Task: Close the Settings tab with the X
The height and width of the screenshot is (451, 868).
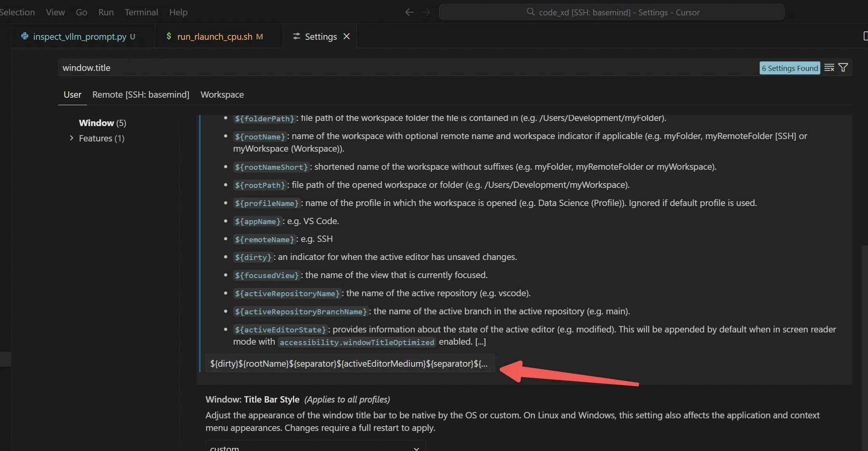Action: (x=347, y=36)
